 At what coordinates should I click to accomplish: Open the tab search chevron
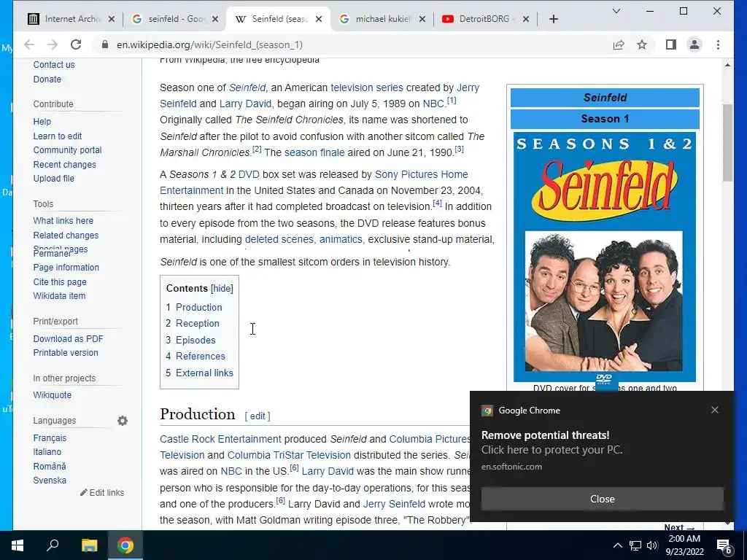point(616,11)
